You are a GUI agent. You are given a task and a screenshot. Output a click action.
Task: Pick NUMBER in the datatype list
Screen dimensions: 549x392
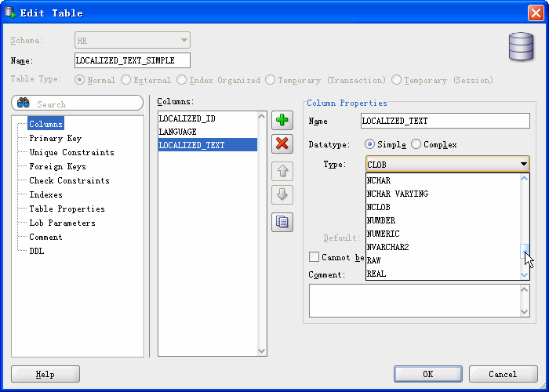(x=381, y=221)
